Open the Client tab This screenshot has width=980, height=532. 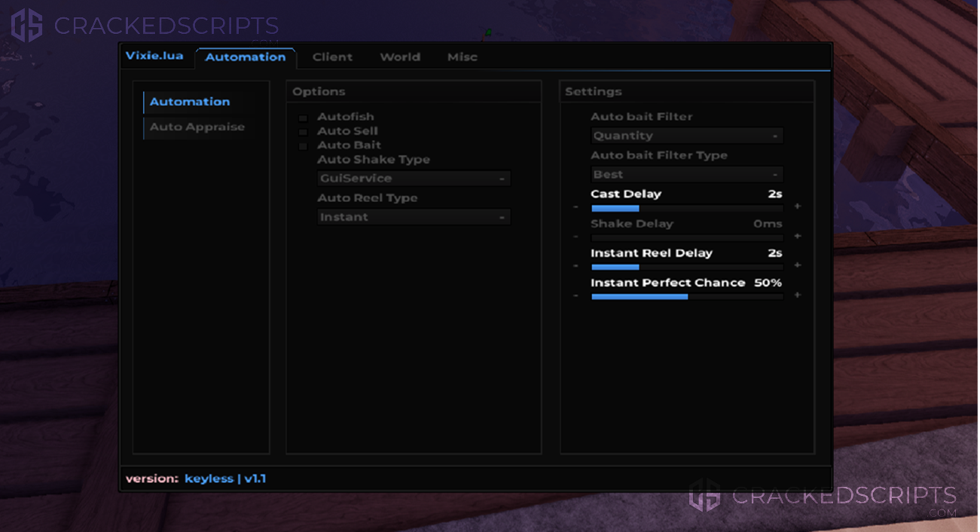pos(332,57)
